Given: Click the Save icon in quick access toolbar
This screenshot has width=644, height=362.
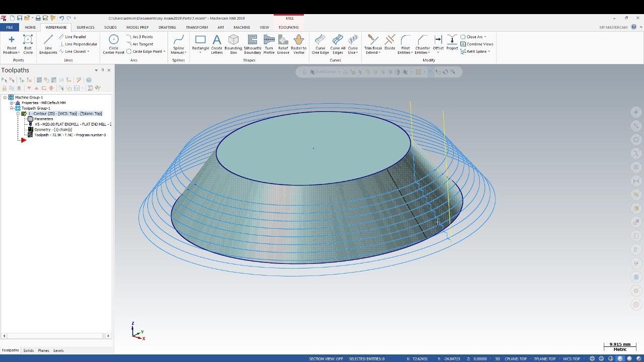Looking at the screenshot, I should pos(20,18).
